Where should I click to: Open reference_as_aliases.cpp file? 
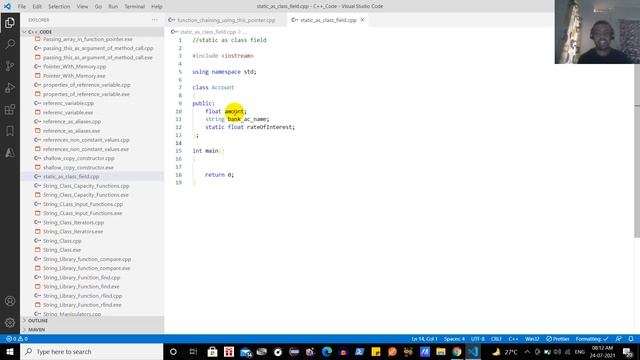tap(72, 122)
